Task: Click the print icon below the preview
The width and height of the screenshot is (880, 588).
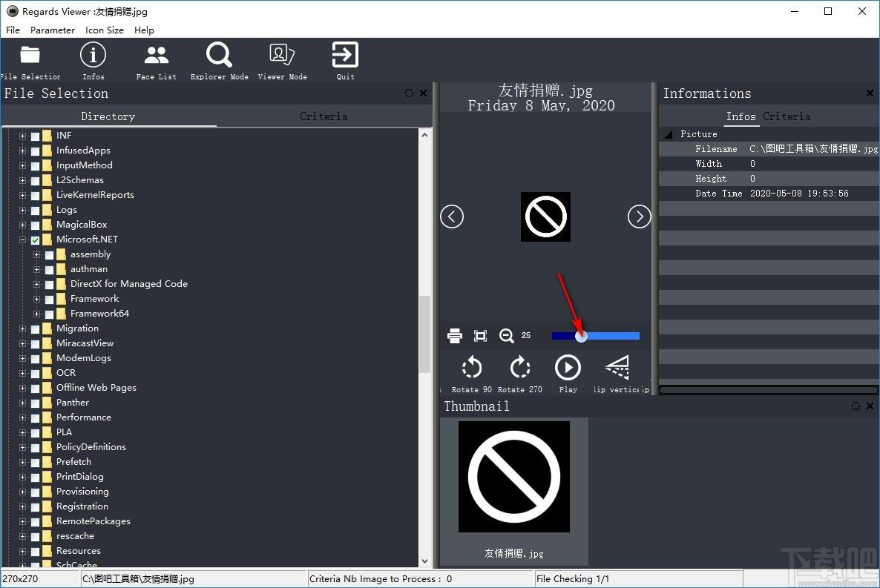Action: click(455, 335)
